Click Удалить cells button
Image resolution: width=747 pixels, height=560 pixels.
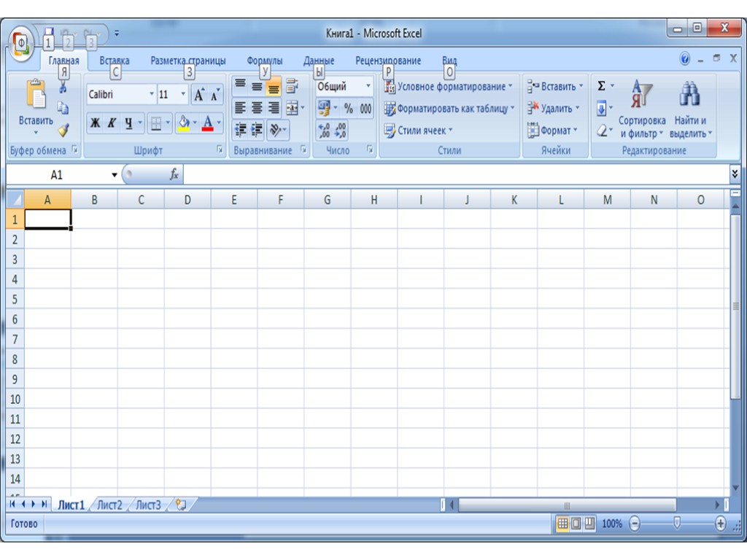(553, 109)
